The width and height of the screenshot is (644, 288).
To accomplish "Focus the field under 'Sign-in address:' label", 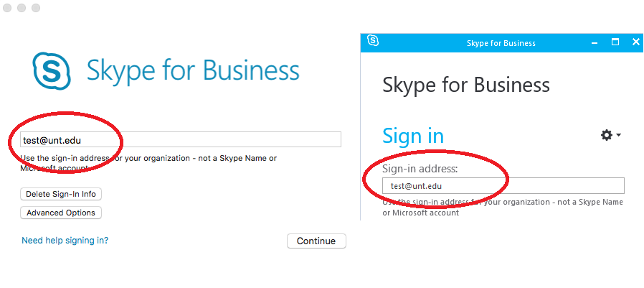I will pyautogui.click(x=503, y=186).
